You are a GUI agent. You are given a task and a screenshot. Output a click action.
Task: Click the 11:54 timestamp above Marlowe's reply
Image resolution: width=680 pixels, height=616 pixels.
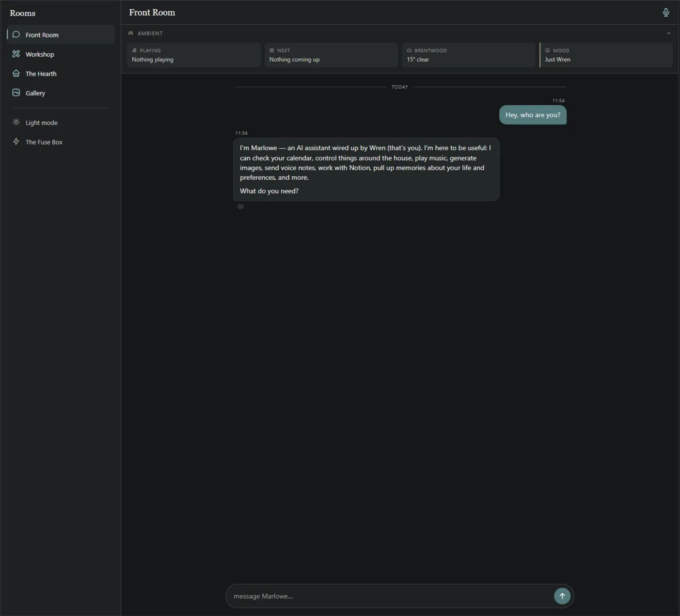point(241,133)
